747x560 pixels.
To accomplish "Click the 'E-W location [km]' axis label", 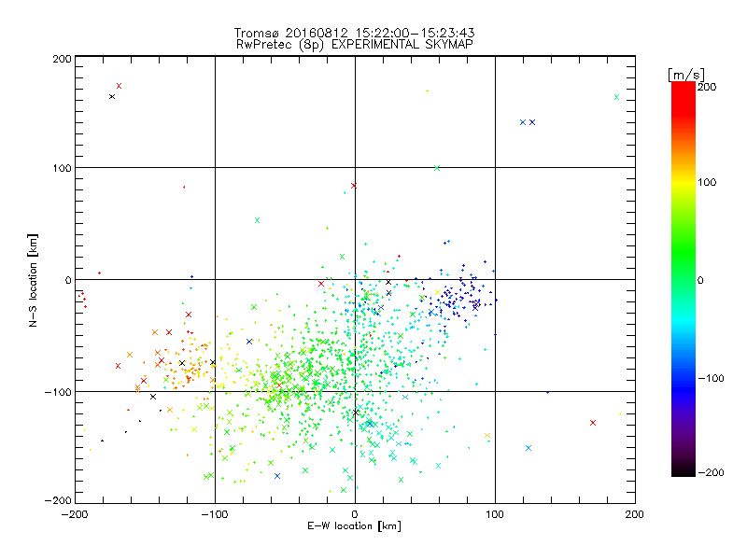I will (354, 526).
